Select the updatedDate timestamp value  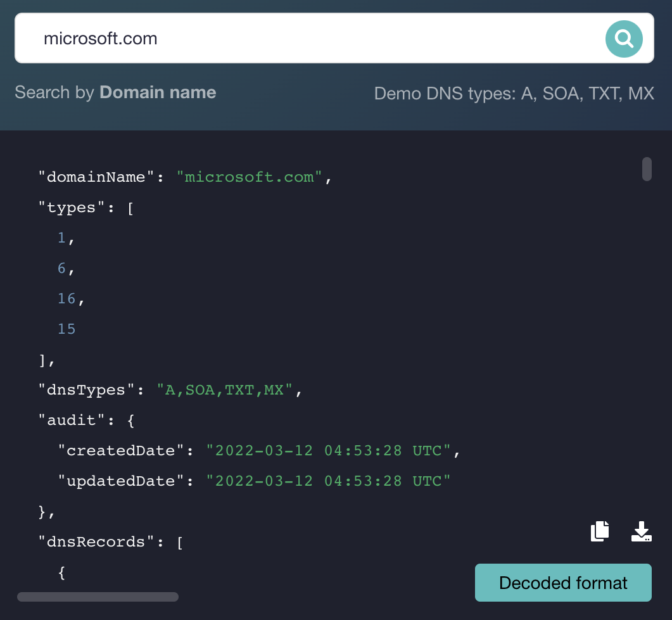328,481
